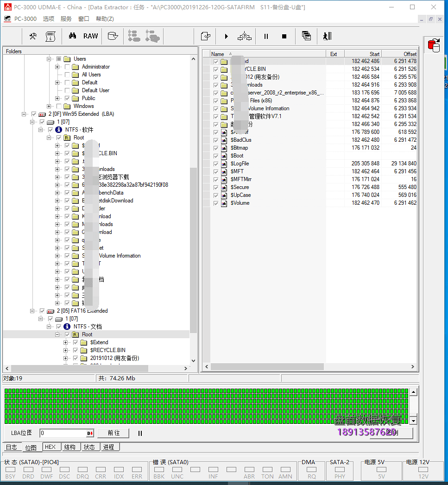Screen dimensions: 448x485
Task: Check the All Users folder checkbox
Action: pyautogui.click(x=67, y=75)
